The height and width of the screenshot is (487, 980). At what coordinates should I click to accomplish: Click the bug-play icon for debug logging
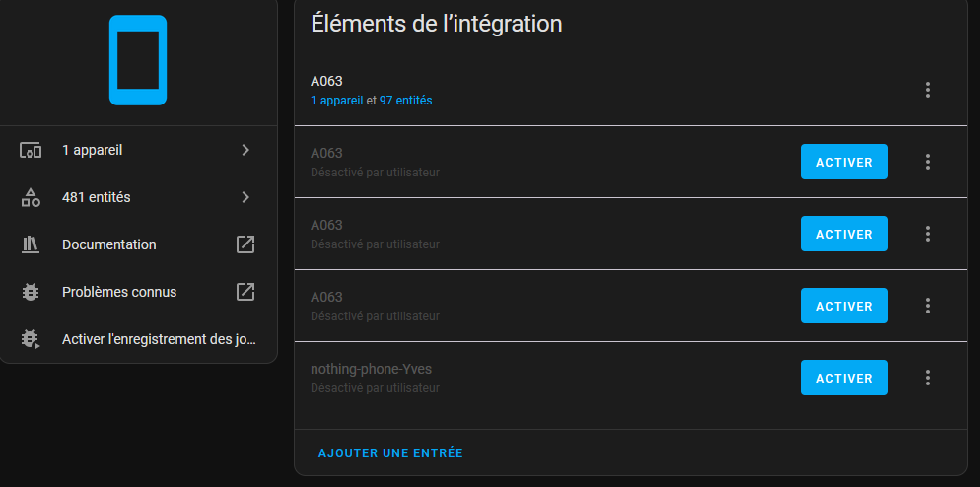pyautogui.click(x=30, y=339)
